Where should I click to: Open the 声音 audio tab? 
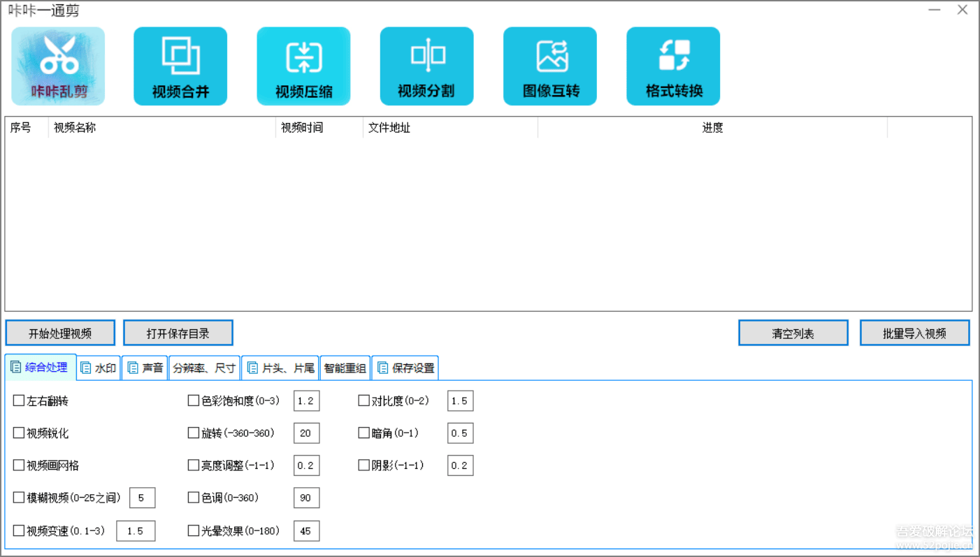coord(145,368)
